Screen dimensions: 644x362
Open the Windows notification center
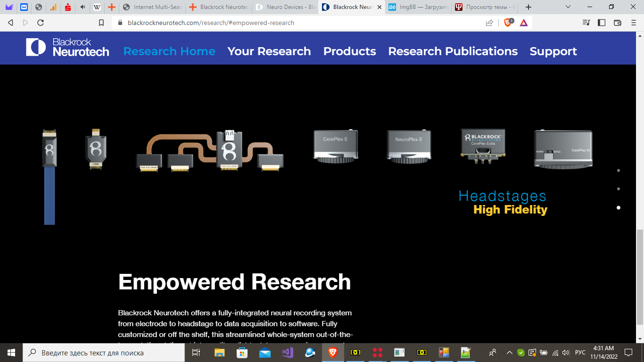tap(628, 352)
